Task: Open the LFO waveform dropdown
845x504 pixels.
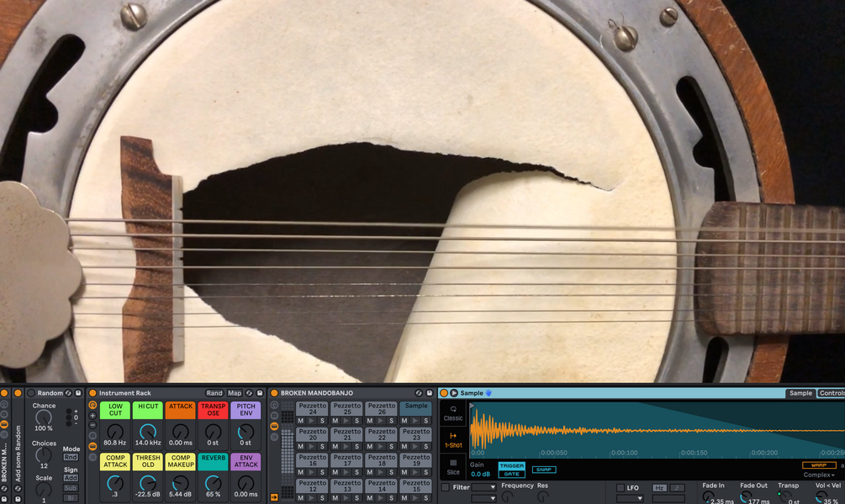Action: click(630, 499)
